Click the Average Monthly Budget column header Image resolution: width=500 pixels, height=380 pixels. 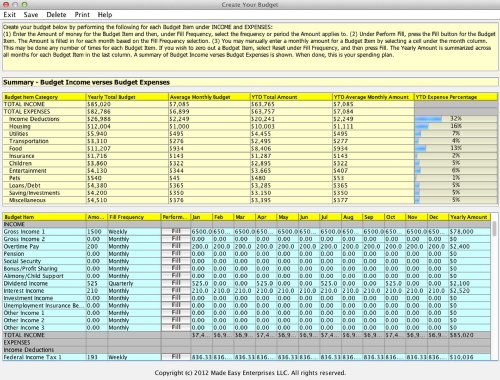pos(209,97)
